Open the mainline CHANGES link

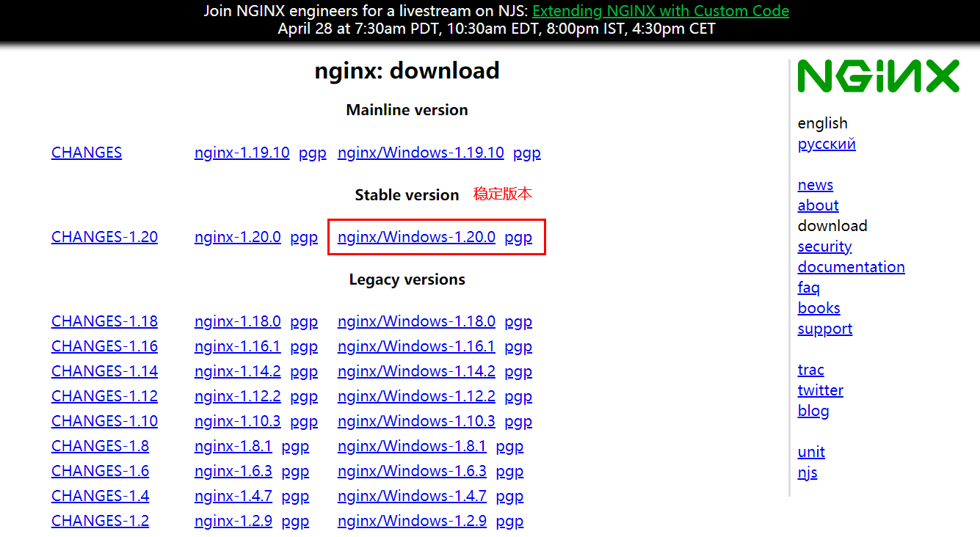coord(87,153)
